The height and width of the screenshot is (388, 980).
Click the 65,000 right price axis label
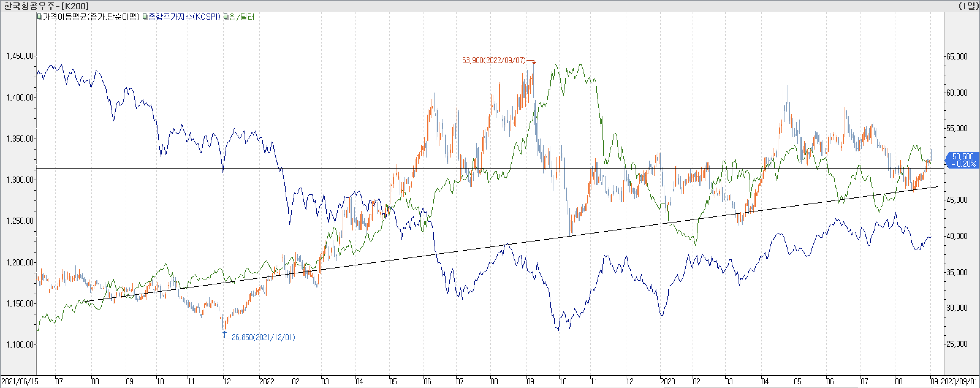(x=957, y=56)
